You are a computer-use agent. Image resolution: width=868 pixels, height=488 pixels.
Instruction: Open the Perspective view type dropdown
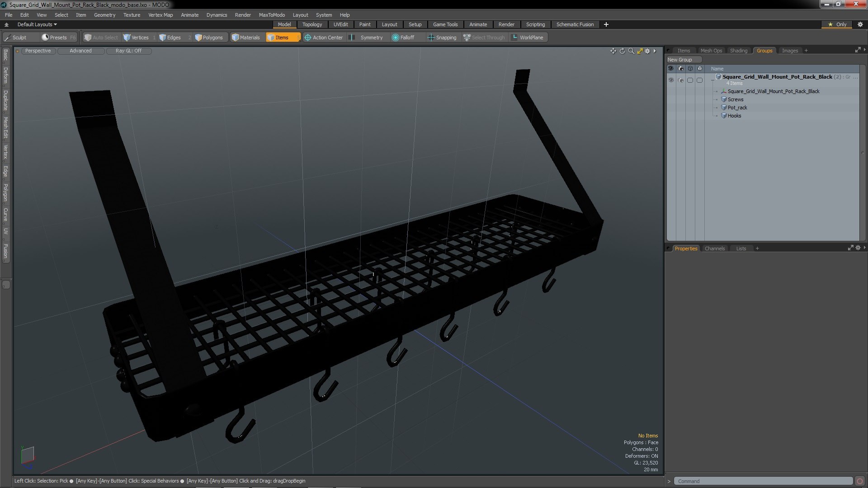38,51
